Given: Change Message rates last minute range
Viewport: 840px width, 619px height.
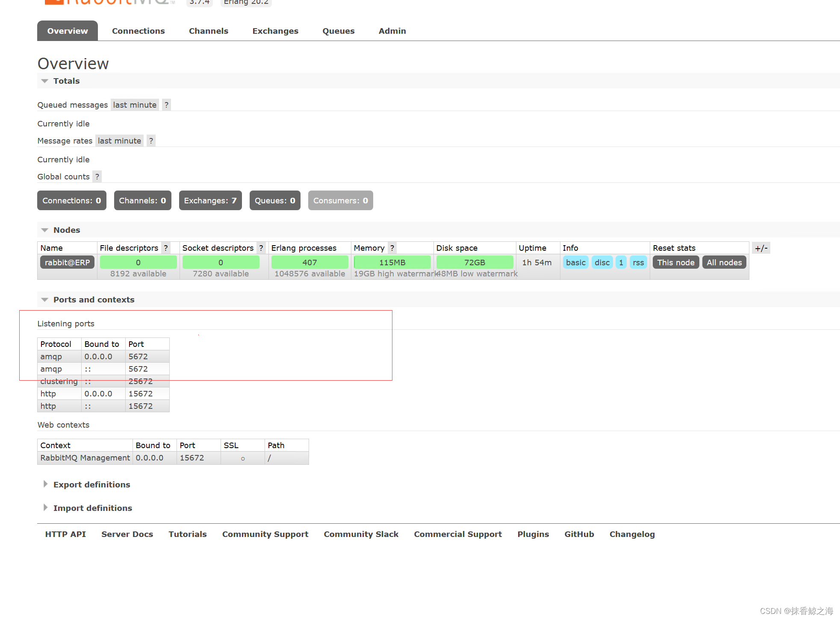Looking at the screenshot, I should pos(119,141).
